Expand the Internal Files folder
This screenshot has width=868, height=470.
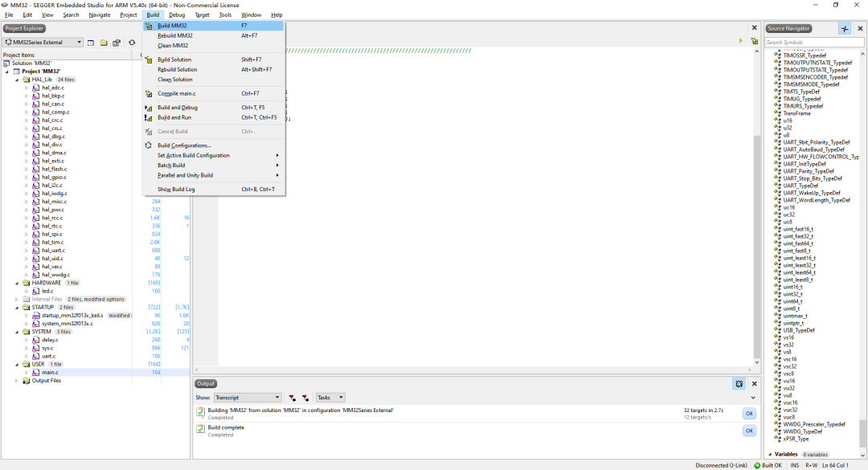tap(17, 300)
